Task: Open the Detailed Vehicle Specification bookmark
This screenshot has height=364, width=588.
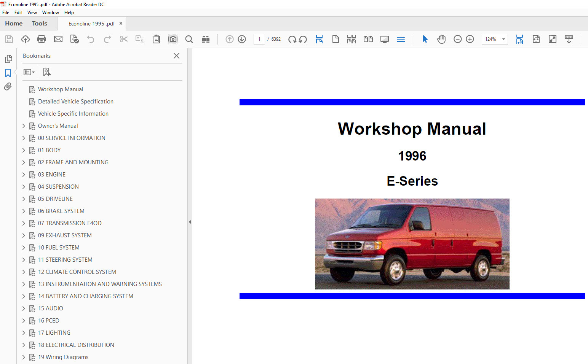Action: point(76,102)
